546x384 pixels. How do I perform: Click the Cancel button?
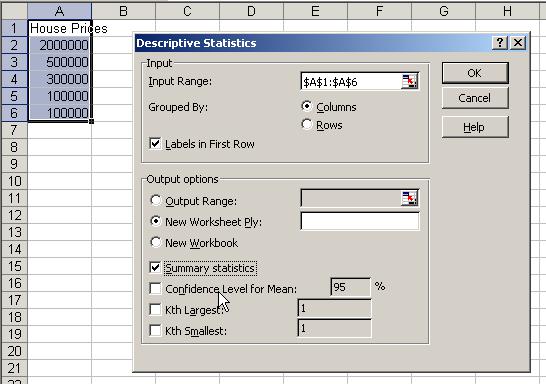475,98
